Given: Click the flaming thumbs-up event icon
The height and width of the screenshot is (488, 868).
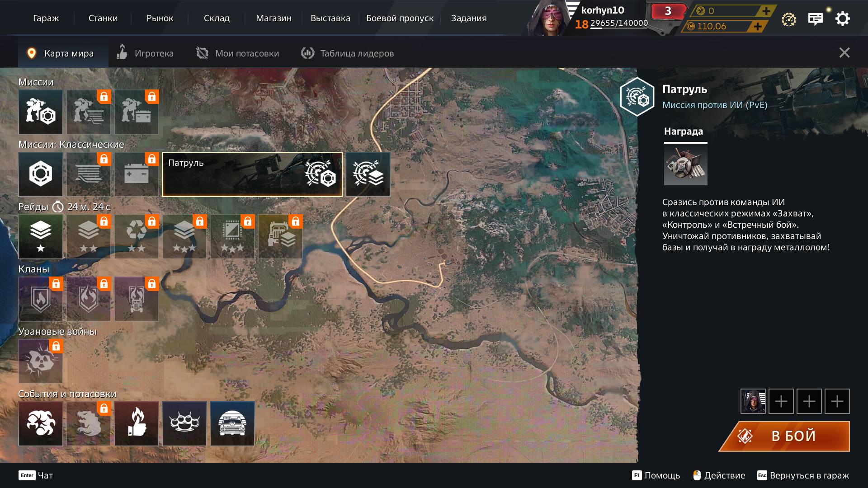Looking at the screenshot, I should tap(137, 423).
